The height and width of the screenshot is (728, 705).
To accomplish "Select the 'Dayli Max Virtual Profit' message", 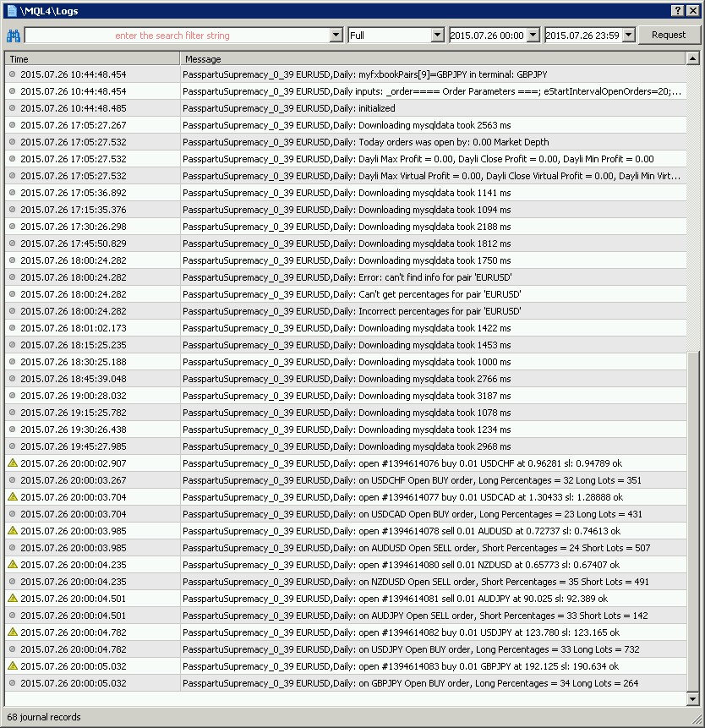I will (432, 176).
